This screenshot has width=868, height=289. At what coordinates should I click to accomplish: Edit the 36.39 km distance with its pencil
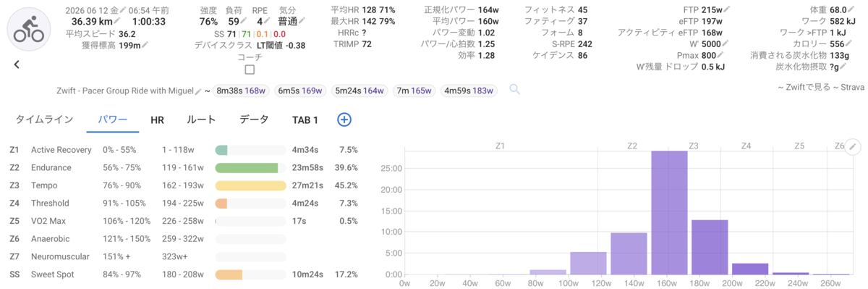pyautogui.click(x=115, y=22)
